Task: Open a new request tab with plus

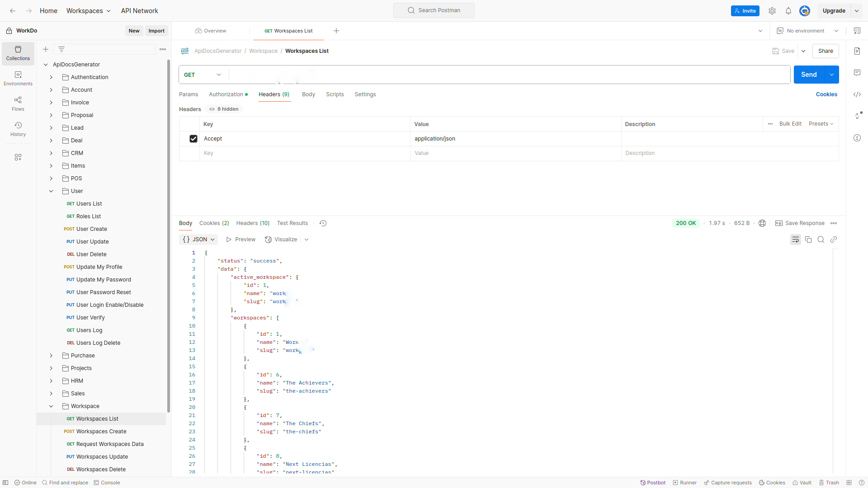Action: tap(336, 31)
